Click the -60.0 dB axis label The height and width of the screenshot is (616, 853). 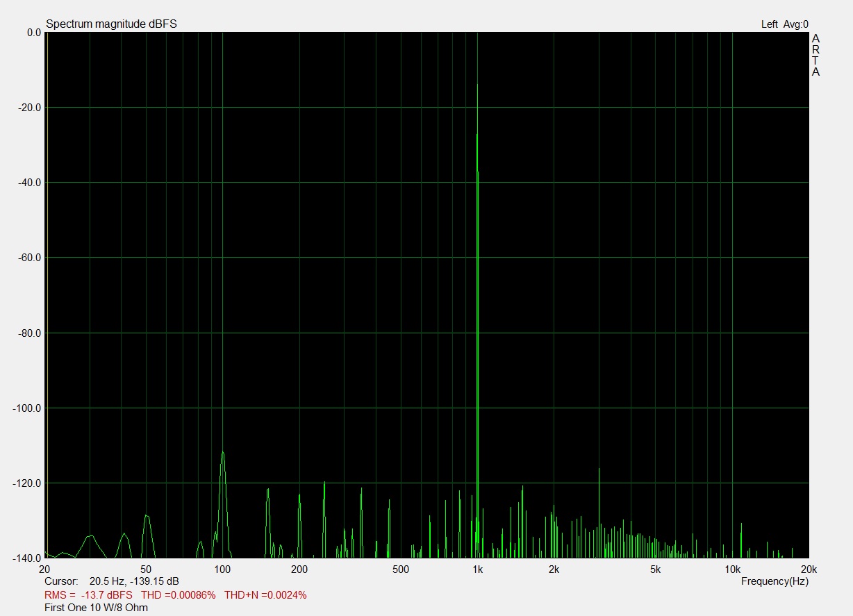coord(29,258)
